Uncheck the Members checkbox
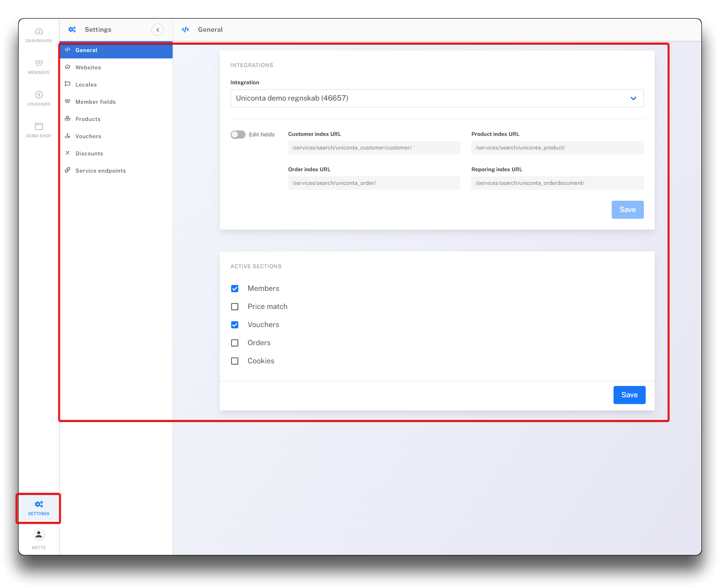The width and height of the screenshot is (720, 588). 235,289
